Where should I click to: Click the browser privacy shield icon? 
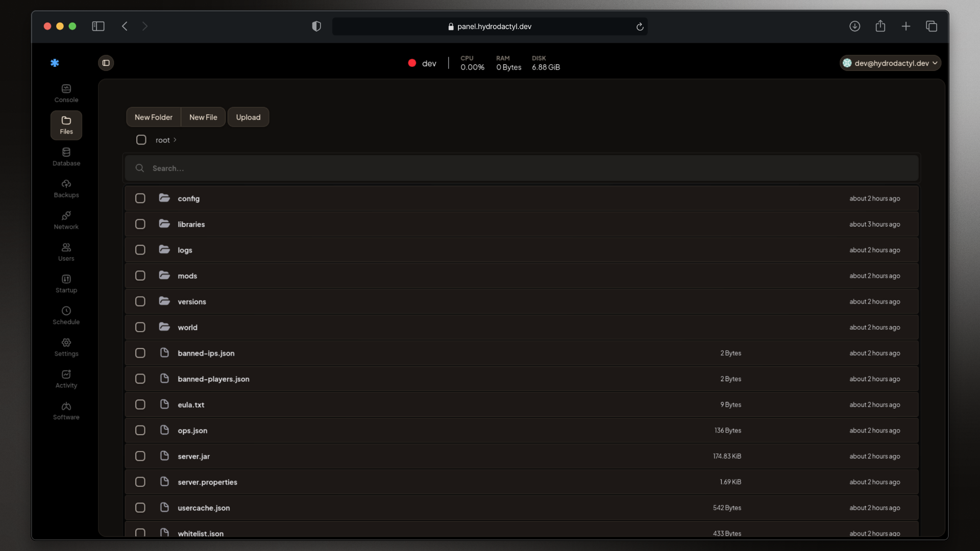316,26
